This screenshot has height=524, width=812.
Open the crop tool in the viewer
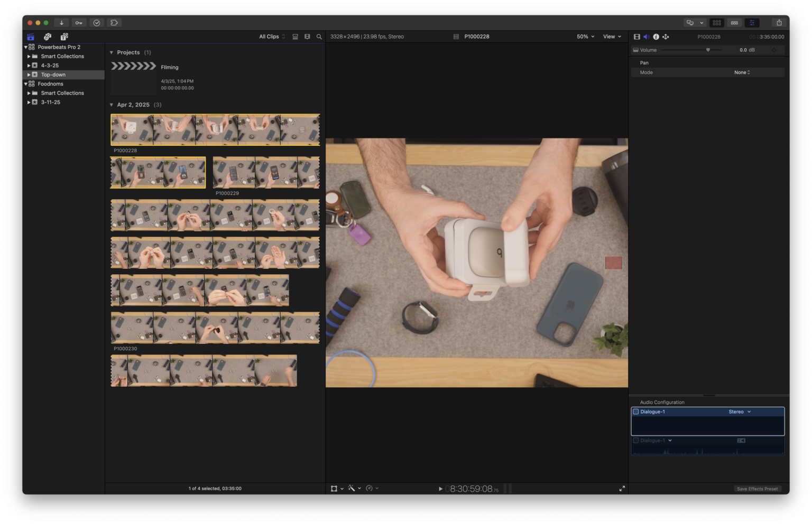click(335, 488)
